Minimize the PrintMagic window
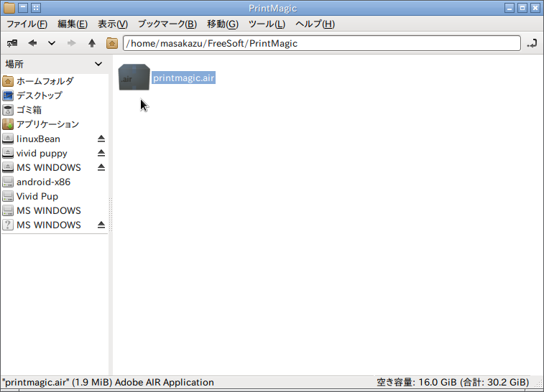The image size is (544, 392). [x=510, y=8]
